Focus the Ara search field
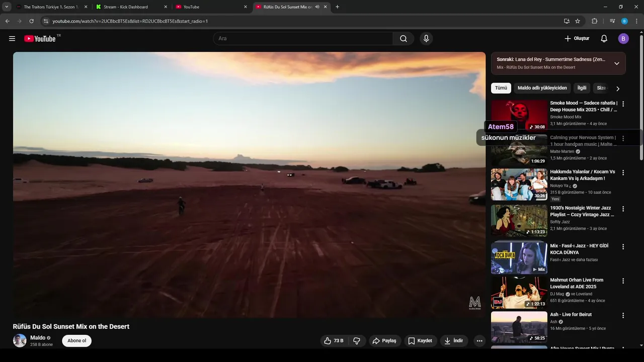Screen dimensions: 644x362 tap(303, 39)
